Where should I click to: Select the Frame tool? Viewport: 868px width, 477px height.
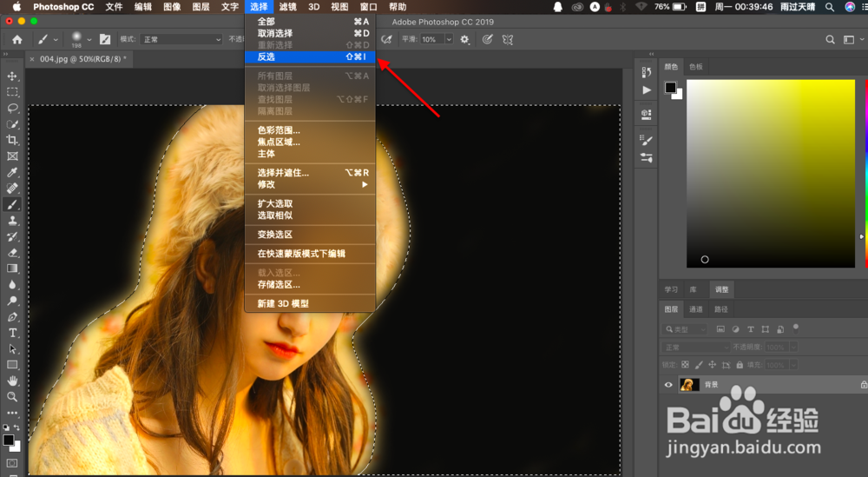tap(12, 156)
